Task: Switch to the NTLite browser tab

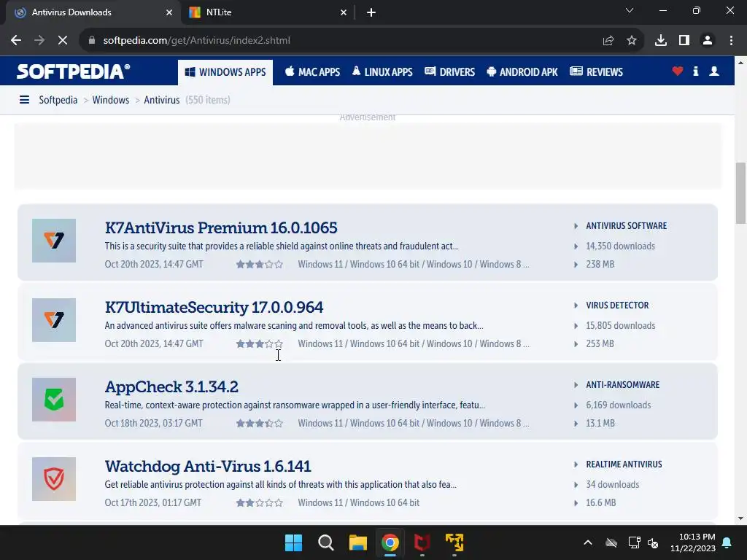Action: pos(268,12)
